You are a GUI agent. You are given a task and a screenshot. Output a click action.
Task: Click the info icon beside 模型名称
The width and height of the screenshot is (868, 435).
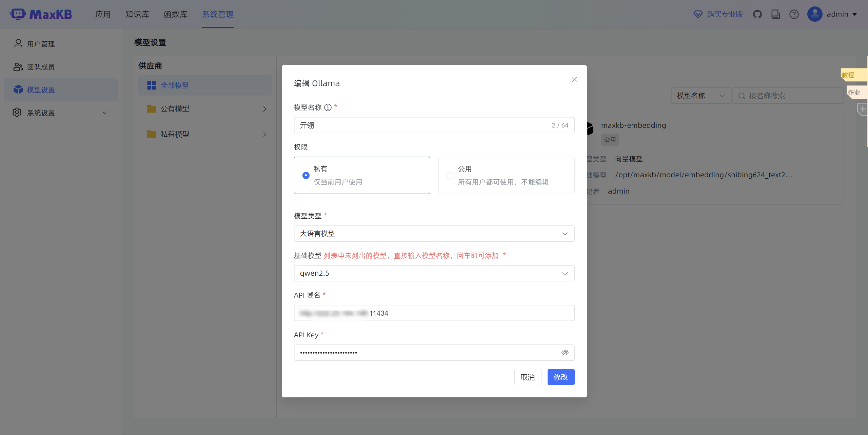(x=328, y=107)
